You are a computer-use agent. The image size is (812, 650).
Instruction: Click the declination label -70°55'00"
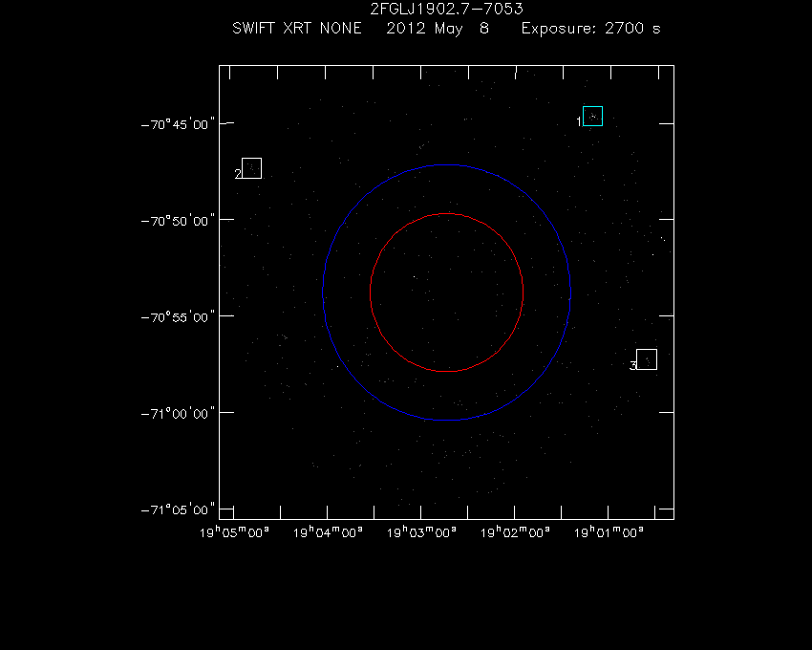coord(178,317)
